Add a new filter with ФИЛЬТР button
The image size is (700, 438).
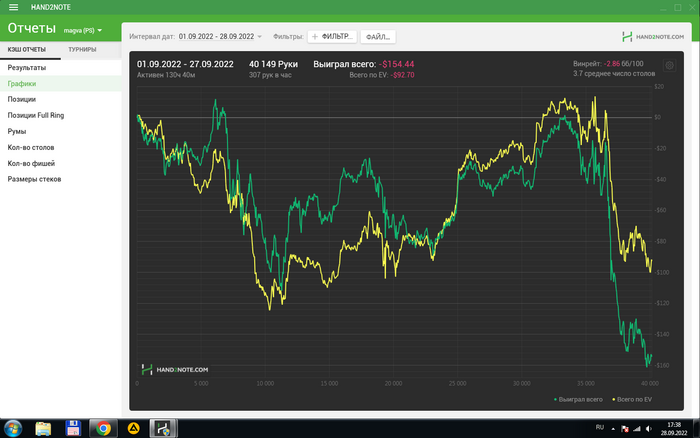click(332, 37)
